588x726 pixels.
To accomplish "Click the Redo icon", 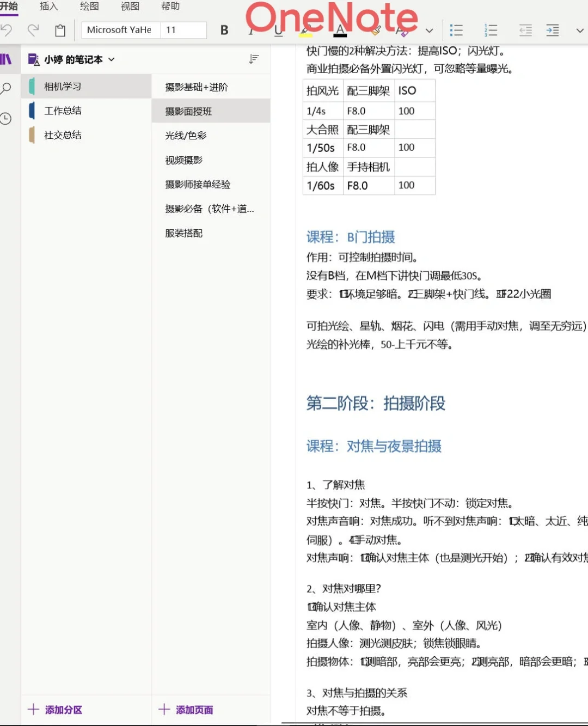I will pyautogui.click(x=33, y=30).
